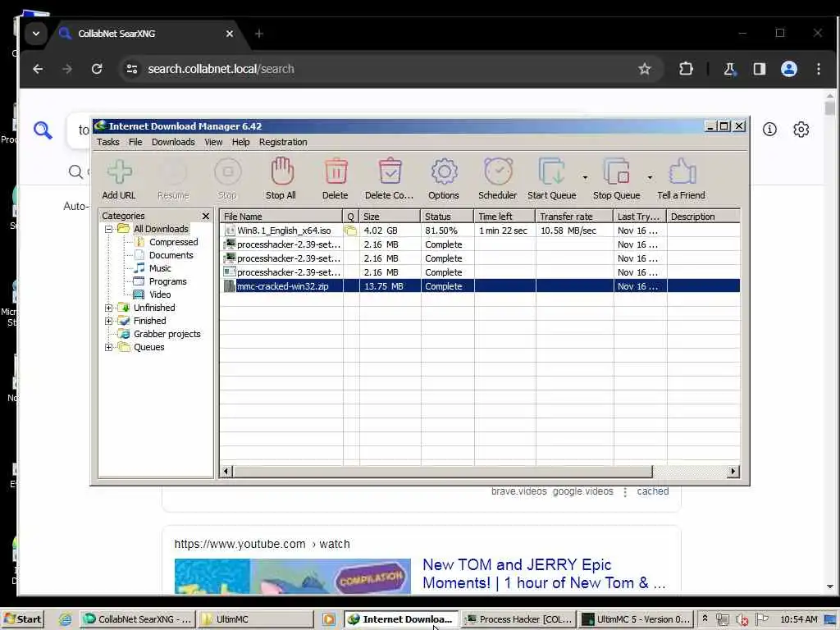840x630 pixels.
Task: Expand the Finished category
Action: [x=109, y=321]
